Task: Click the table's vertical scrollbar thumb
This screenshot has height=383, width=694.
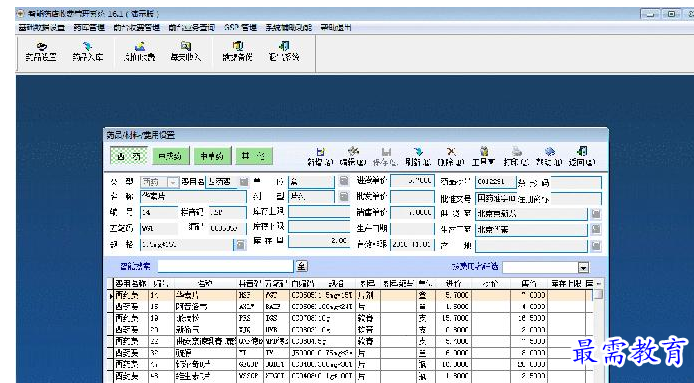Action: pyautogui.click(x=598, y=294)
